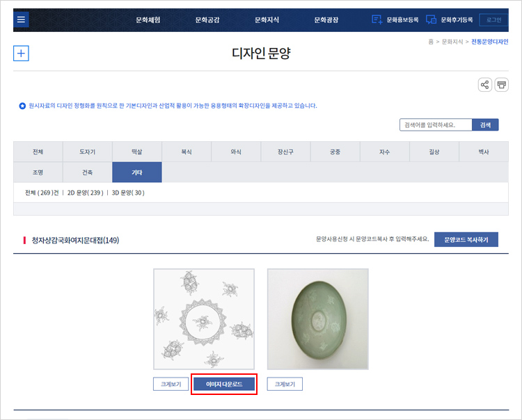Screen dimensions: 522x420
Task: Open the celadon bowl photo thumbnail
Action: [x=318, y=319]
